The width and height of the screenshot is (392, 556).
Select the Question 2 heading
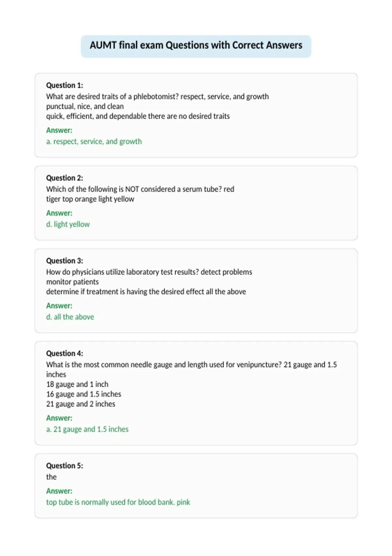coord(64,178)
